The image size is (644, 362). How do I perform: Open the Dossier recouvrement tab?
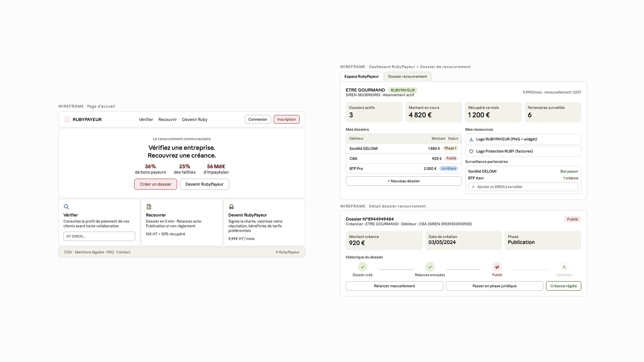pyautogui.click(x=408, y=76)
